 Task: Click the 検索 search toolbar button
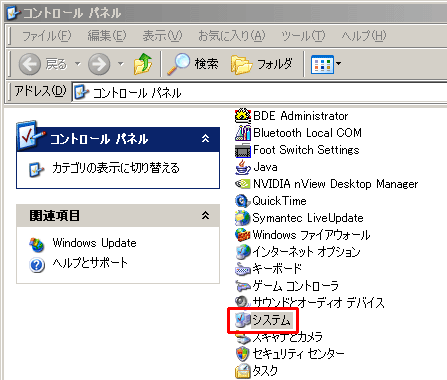[x=193, y=64]
